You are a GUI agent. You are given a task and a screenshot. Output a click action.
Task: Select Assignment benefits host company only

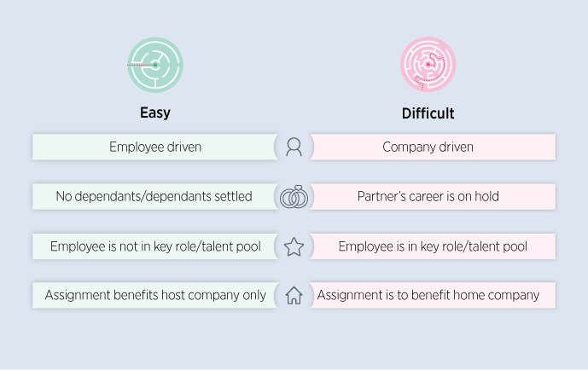click(x=154, y=295)
